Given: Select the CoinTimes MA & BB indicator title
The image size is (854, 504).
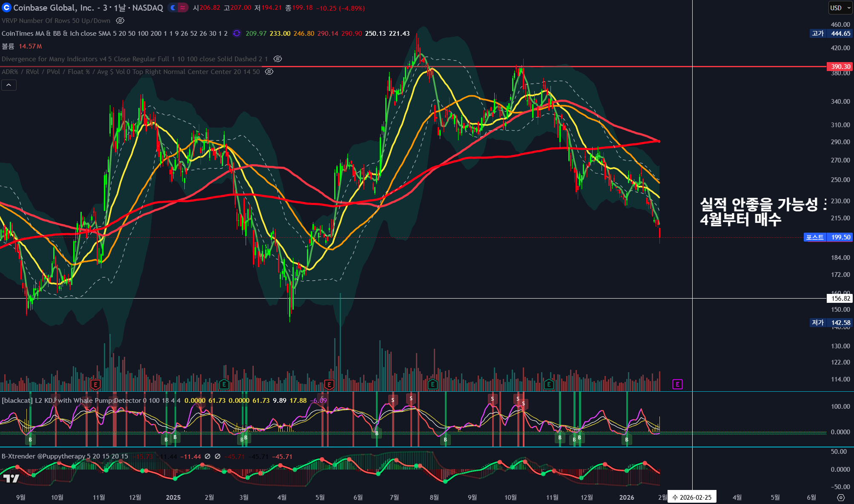Looking at the screenshot, I should 55,33.
